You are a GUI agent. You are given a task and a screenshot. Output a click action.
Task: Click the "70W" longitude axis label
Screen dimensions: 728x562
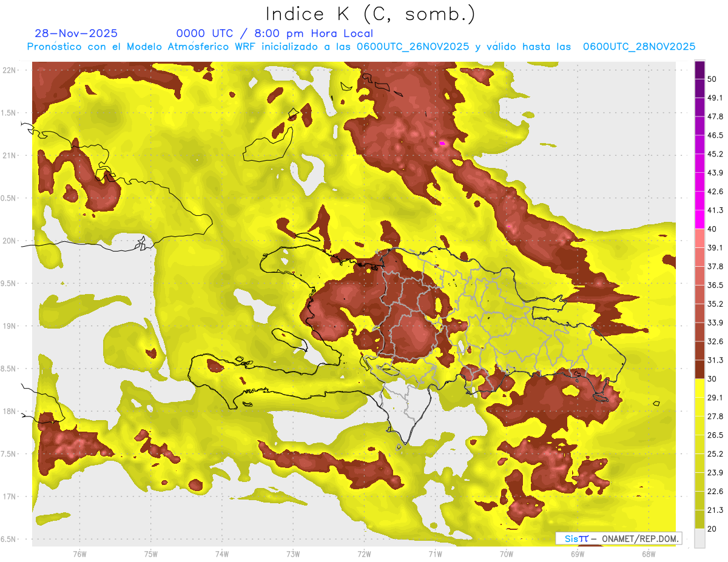coord(507,554)
